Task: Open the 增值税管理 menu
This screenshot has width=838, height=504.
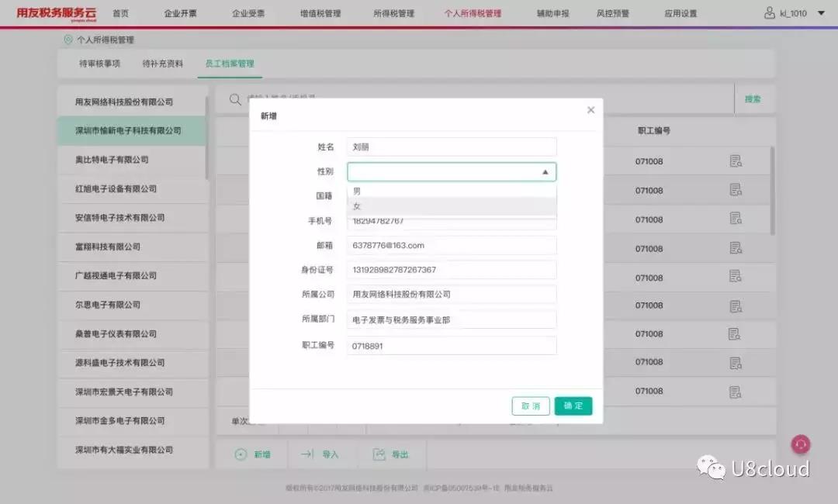Action: pyautogui.click(x=320, y=13)
